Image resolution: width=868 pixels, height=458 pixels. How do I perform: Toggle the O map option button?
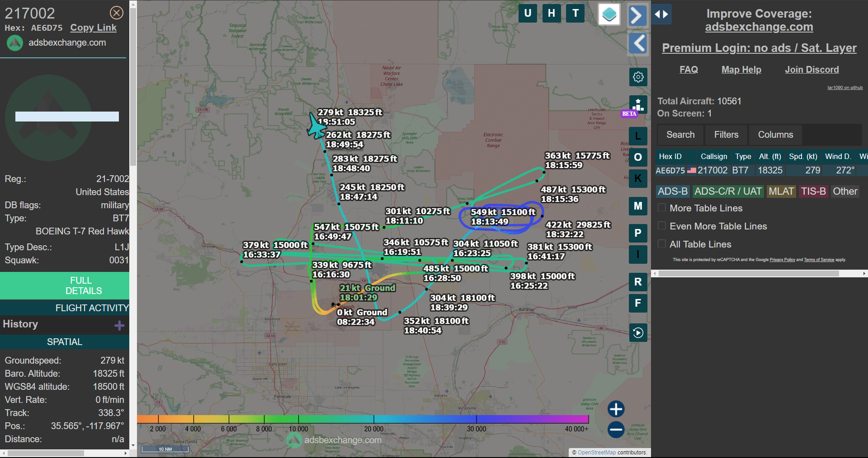[x=638, y=157]
